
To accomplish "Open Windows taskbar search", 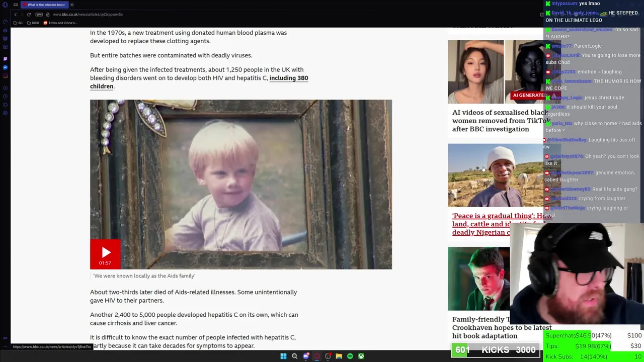I will coord(294,356).
